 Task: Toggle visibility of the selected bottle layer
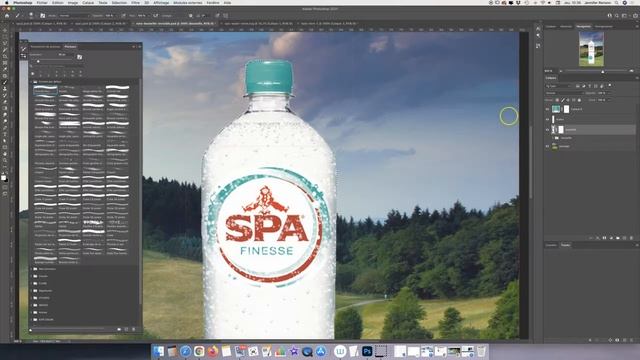[547, 129]
